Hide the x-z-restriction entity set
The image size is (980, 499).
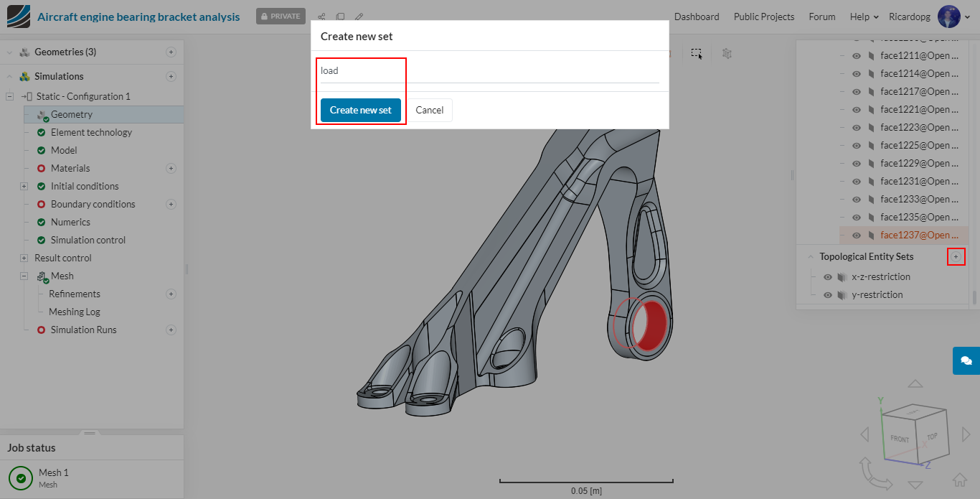click(828, 276)
